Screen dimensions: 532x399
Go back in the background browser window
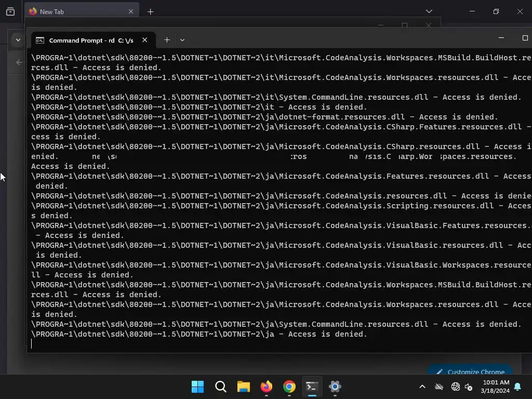[x=19, y=62]
